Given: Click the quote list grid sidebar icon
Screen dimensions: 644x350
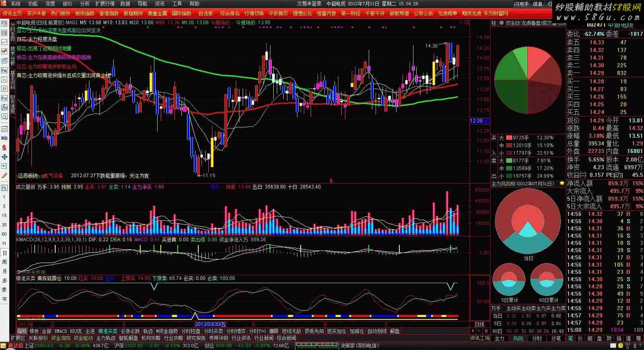Looking at the screenshot, I should [x=4, y=33].
